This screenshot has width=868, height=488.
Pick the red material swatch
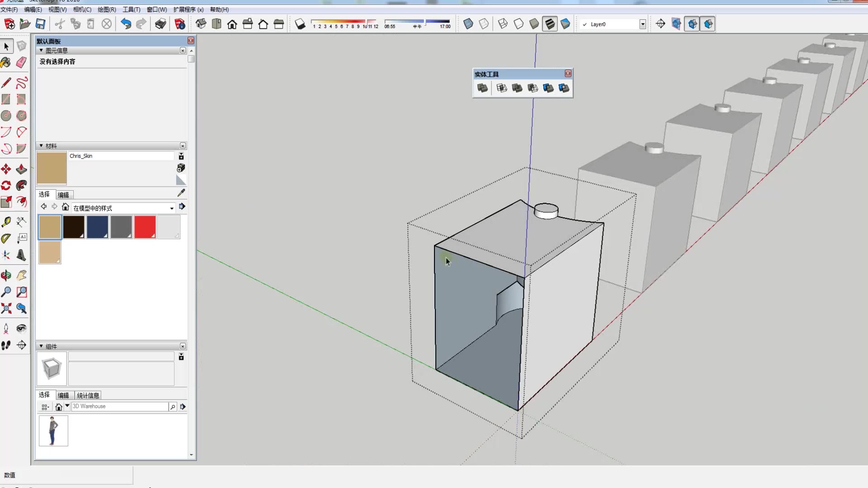pyautogui.click(x=145, y=226)
